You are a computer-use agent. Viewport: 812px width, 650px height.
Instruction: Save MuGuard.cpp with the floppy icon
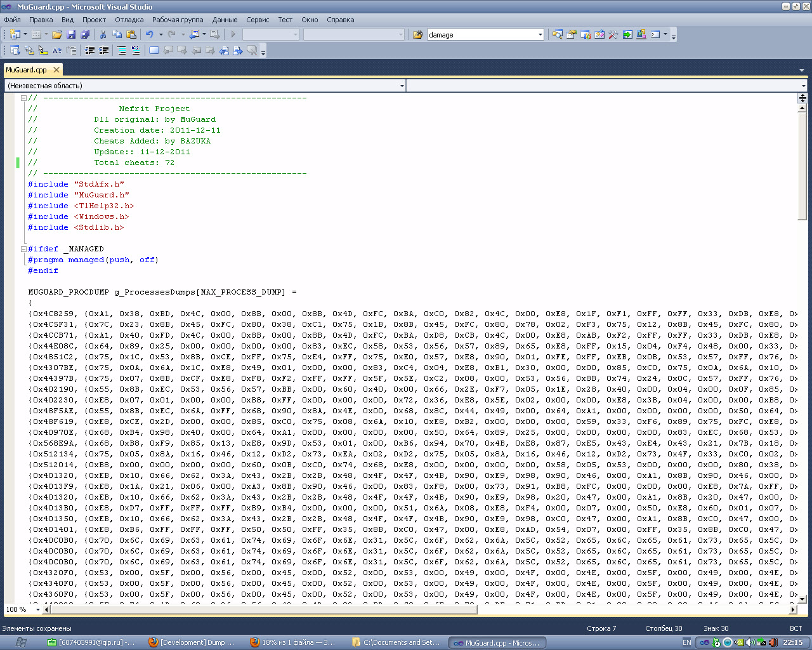pos(71,34)
